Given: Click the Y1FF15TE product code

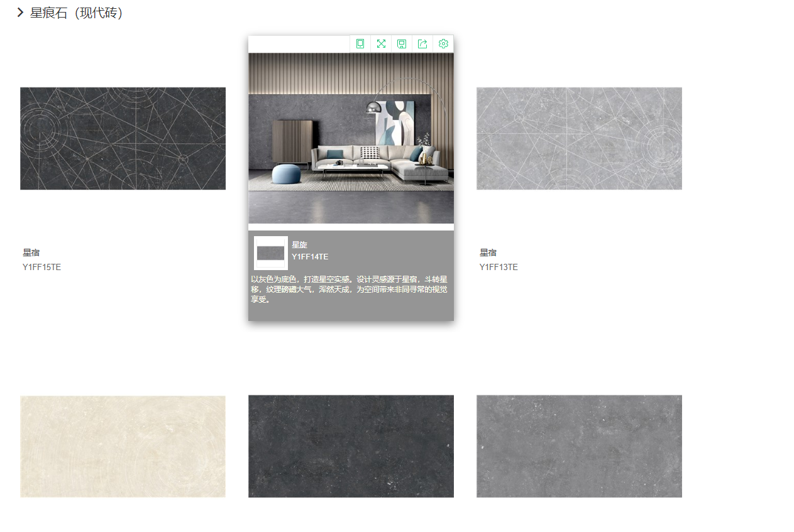Looking at the screenshot, I should click(42, 267).
